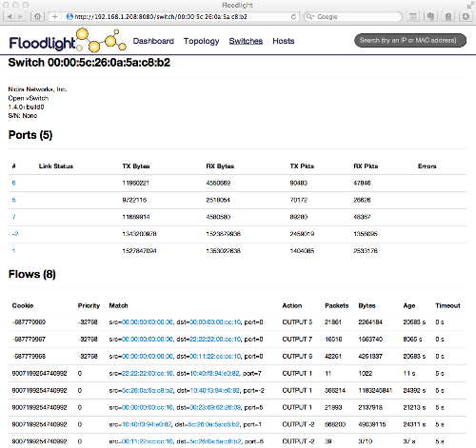
Task: Open the Hosts navigation item
Action: [284, 41]
